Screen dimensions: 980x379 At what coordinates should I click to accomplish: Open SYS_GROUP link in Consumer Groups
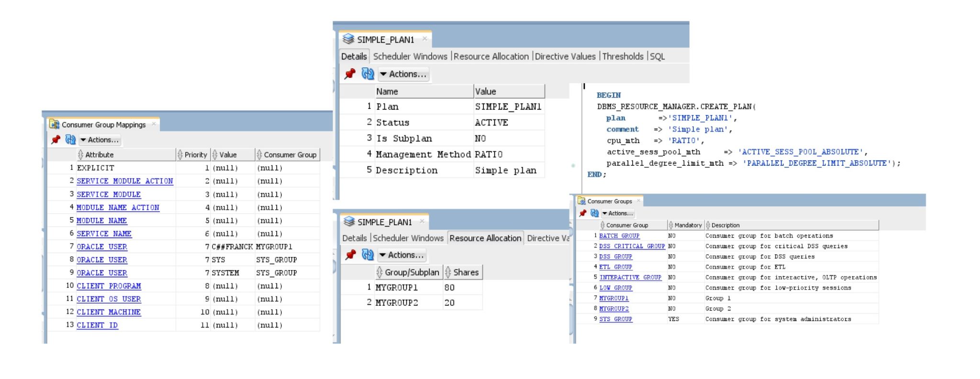point(615,319)
